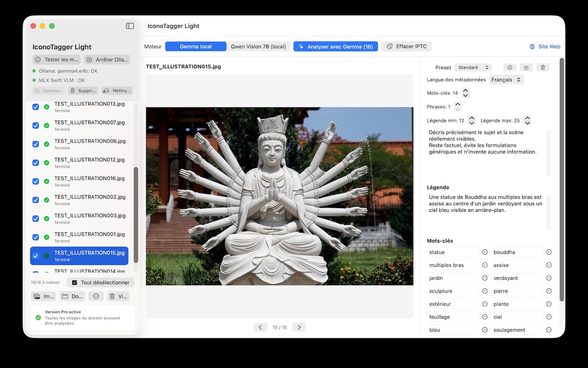Click the Phrases count stepper
Screen dimensions: 588x368
pyautogui.click(x=458, y=106)
